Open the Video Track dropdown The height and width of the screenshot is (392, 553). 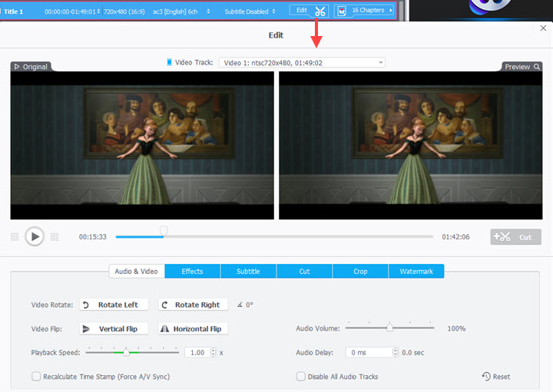(x=302, y=63)
